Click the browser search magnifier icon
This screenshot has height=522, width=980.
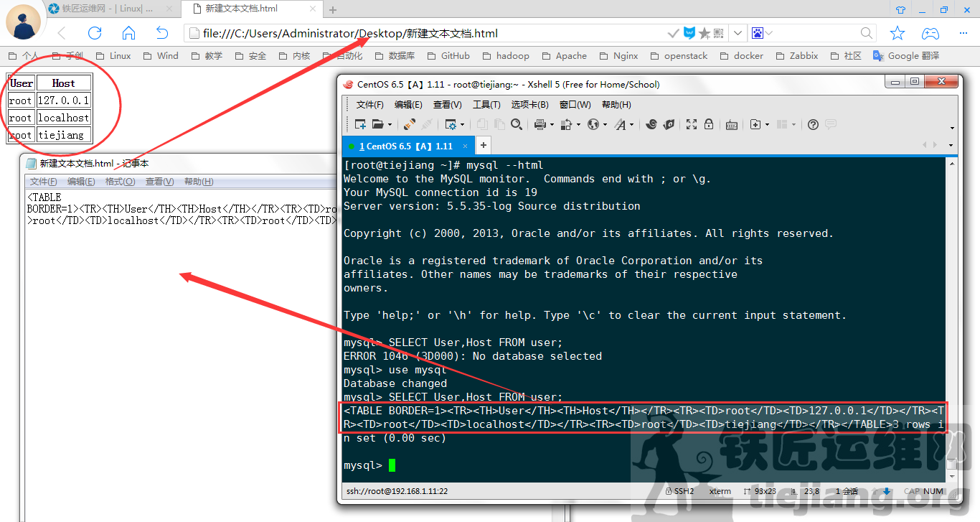867,33
